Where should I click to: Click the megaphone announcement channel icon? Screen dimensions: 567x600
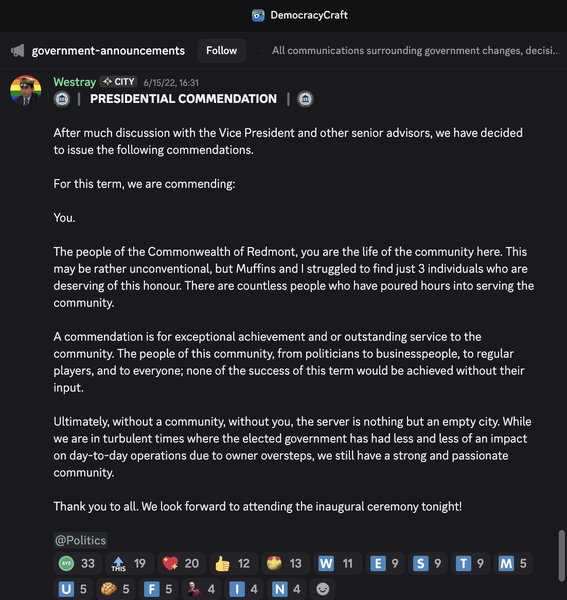click(x=18, y=51)
